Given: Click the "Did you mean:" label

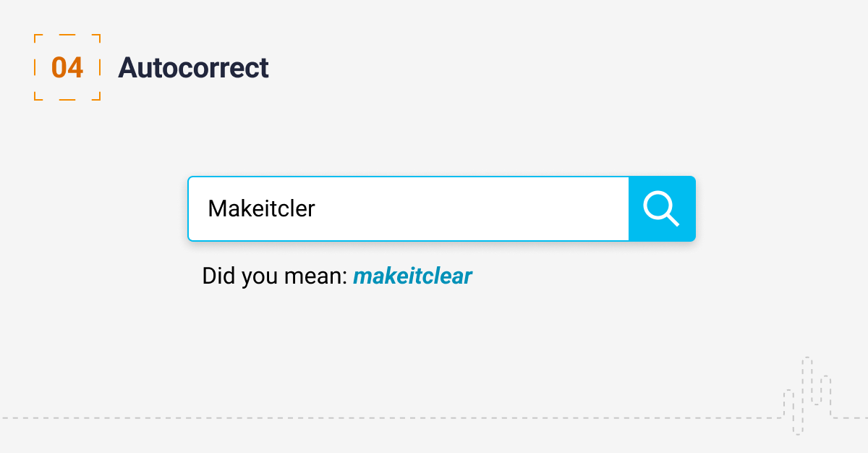Looking at the screenshot, I should click(x=275, y=276).
